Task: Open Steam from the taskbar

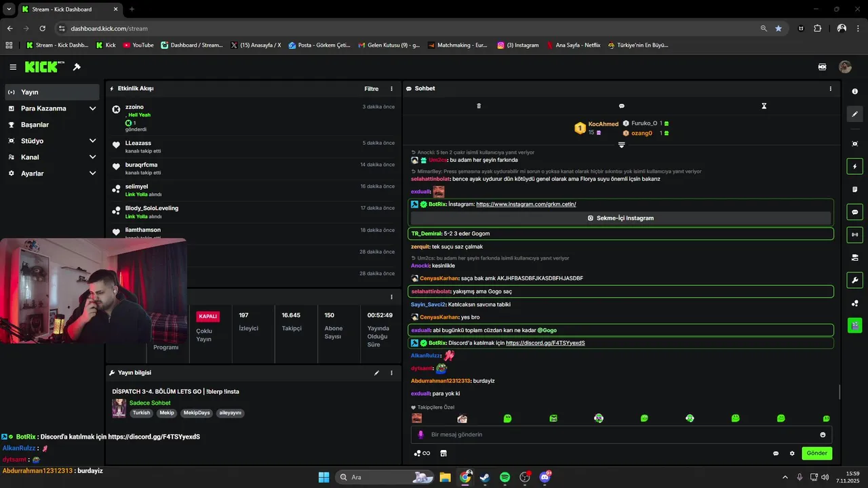Action: [x=485, y=477]
